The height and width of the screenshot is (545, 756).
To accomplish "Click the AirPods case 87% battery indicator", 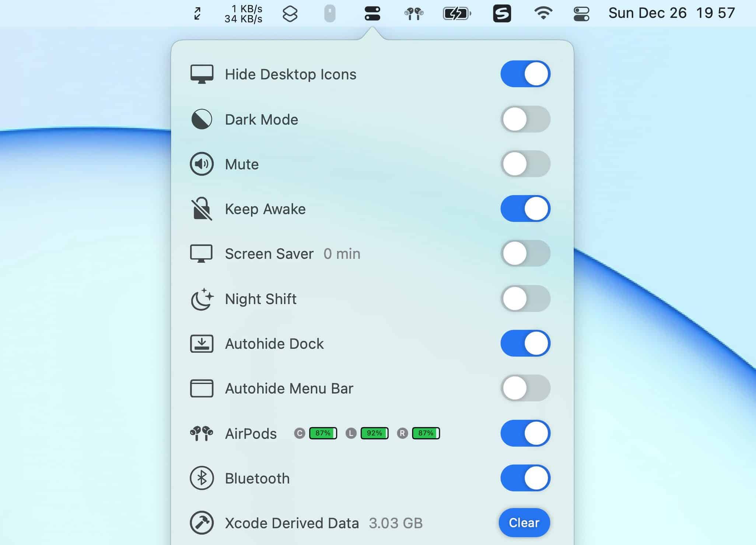I will (x=323, y=433).
